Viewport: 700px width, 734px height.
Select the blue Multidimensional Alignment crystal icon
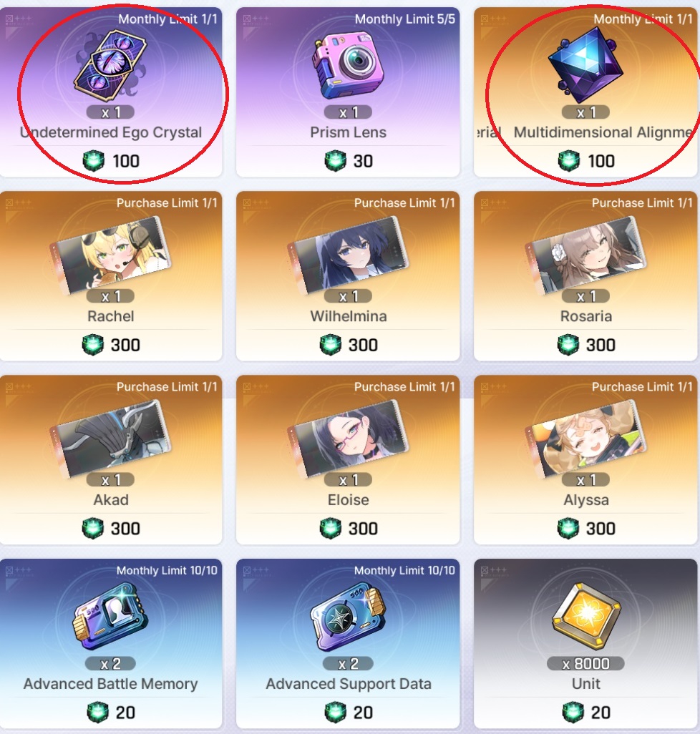coord(585,64)
